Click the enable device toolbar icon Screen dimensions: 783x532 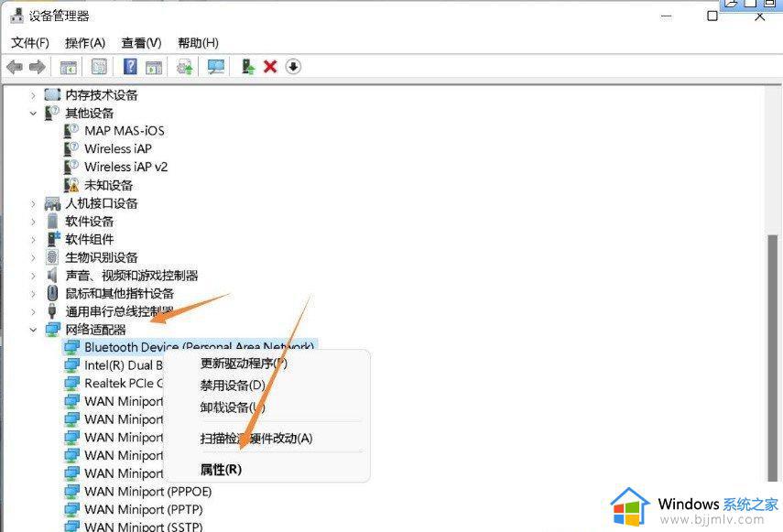click(248, 66)
